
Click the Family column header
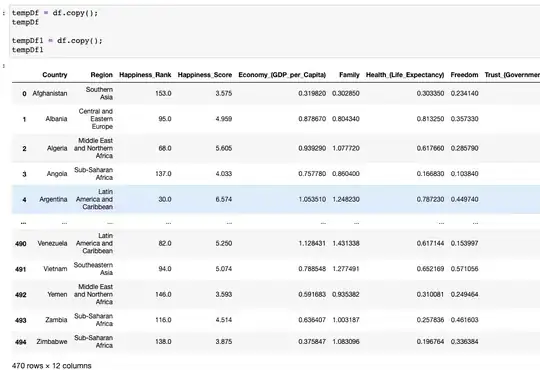(349, 75)
